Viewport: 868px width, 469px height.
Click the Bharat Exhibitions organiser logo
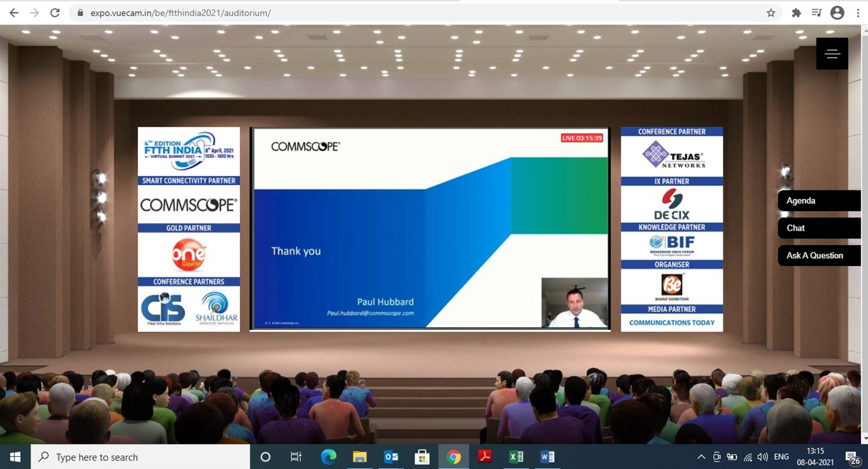point(672,286)
